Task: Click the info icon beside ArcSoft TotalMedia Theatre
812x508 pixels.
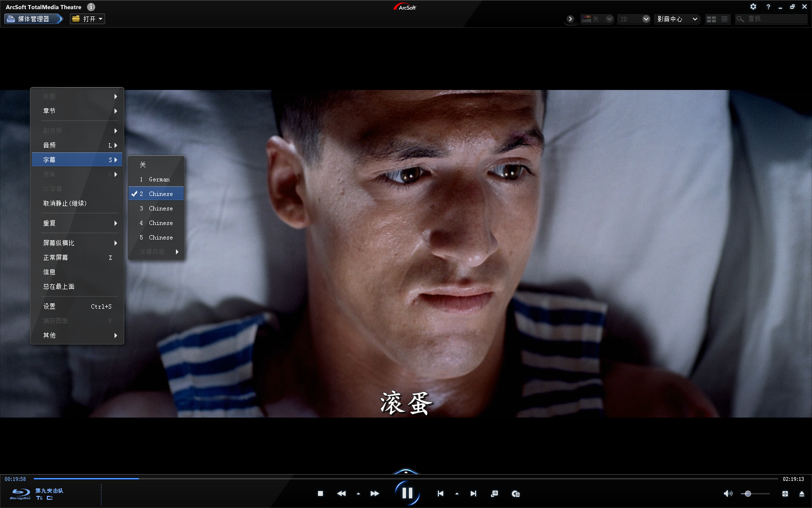Action: click(91, 7)
